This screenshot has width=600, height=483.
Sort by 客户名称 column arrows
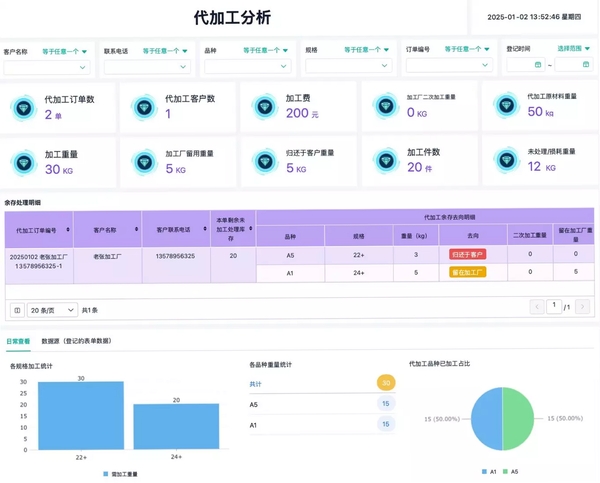click(136, 229)
